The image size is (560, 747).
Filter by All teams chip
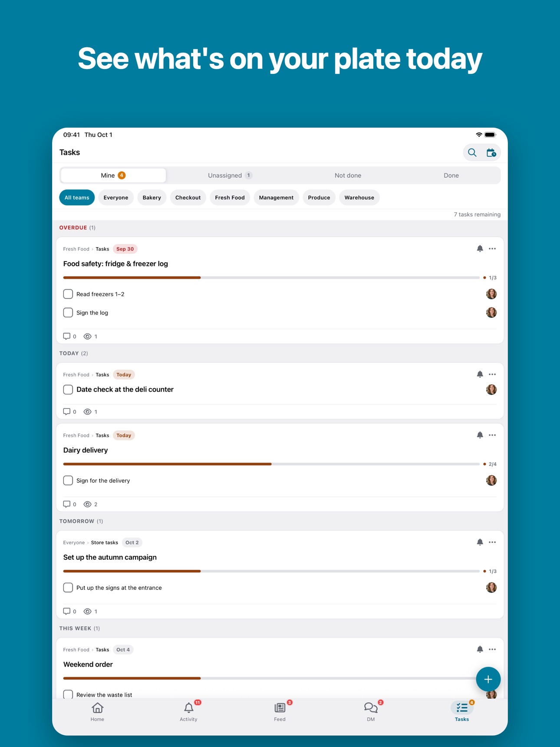[x=77, y=198]
